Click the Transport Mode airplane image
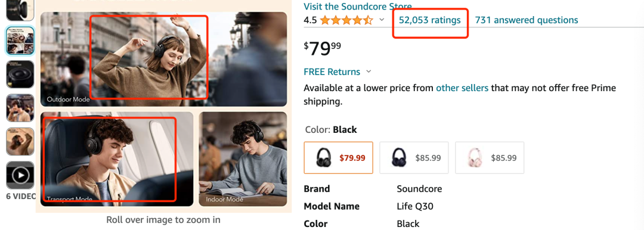Viewport: 644px width, 230px height. 117,159
